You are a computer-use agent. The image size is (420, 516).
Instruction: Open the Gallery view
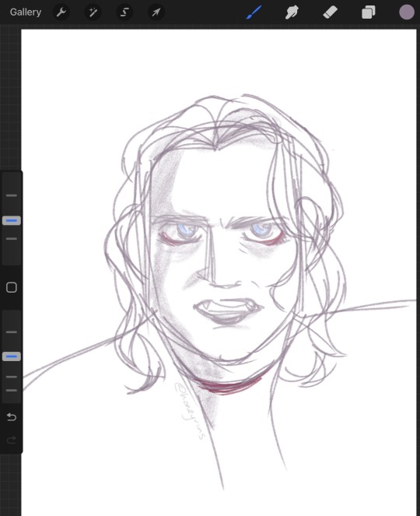pyautogui.click(x=26, y=12)
